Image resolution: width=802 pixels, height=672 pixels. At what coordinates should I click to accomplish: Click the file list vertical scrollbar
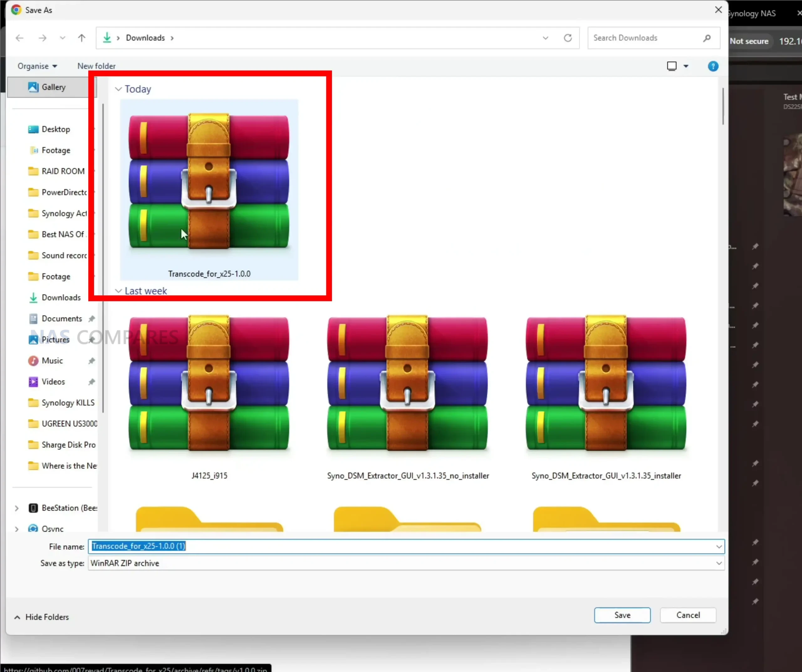[x=723, y=106]
